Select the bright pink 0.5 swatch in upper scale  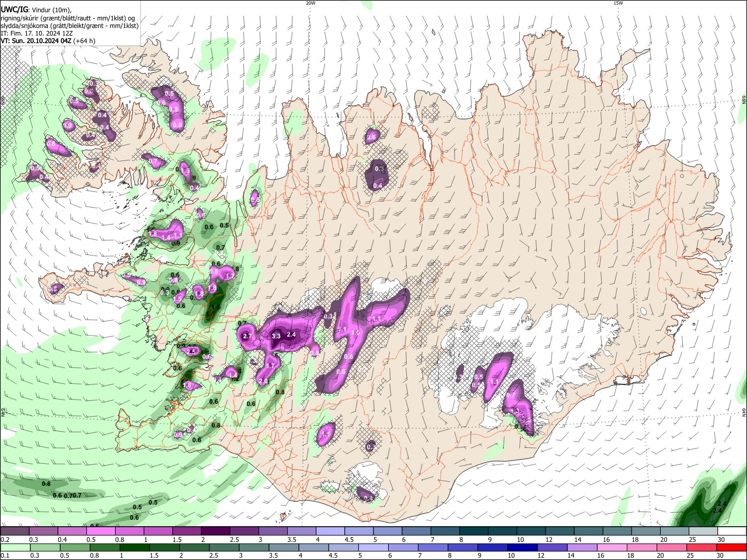[x=100, y=531]
